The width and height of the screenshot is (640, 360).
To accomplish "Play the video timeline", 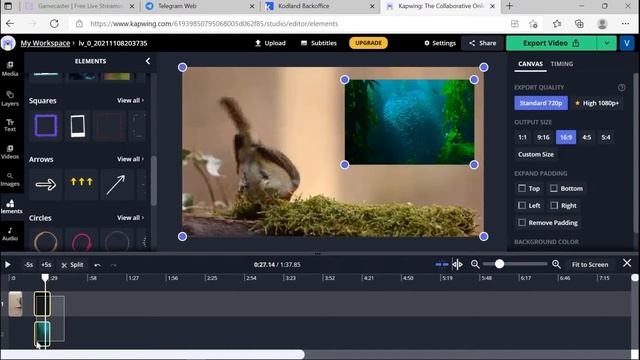I will (8, 264).
